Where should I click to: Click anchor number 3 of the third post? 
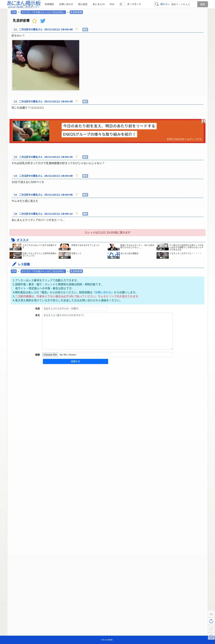[15, 157]
